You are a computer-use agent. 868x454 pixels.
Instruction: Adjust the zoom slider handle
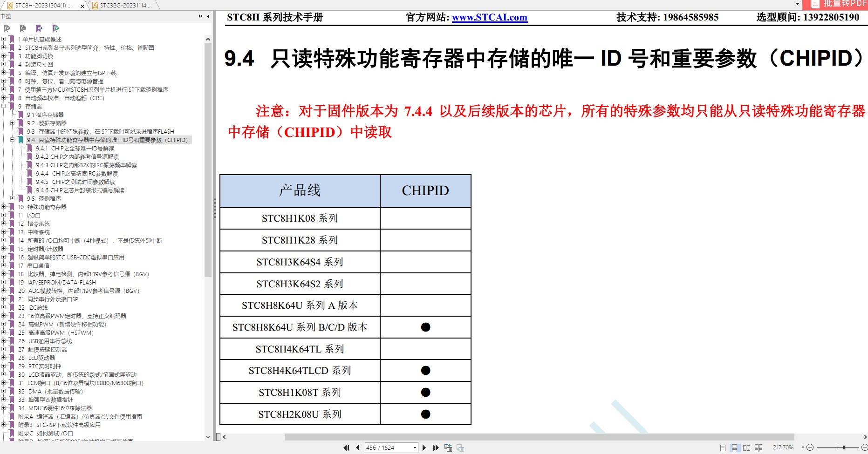pyautogui.click(x=844, y=447)
